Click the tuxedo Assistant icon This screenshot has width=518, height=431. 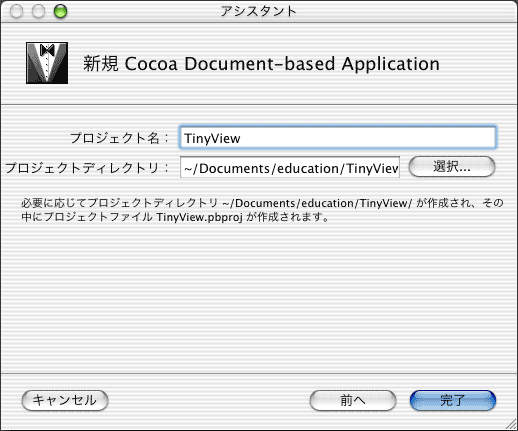coord(47,63)
